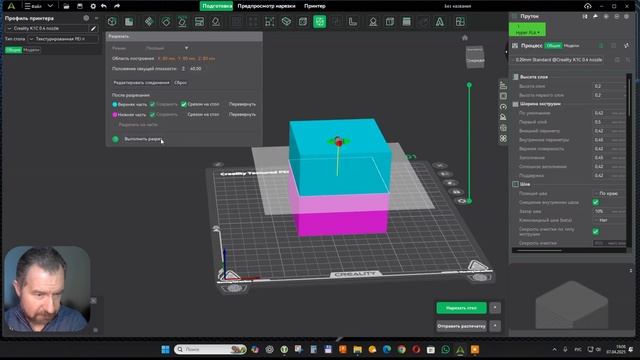
Task: Select the active green Cut tool icon
Action: coord(320,22)
